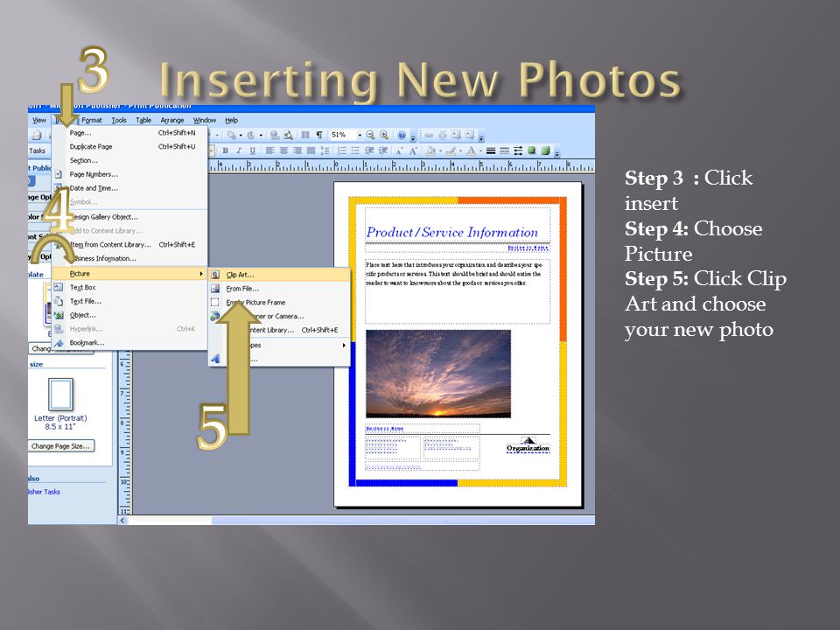The image size is (840, 630).
Task: Select Object... from Insert menu
Action: 129,315
